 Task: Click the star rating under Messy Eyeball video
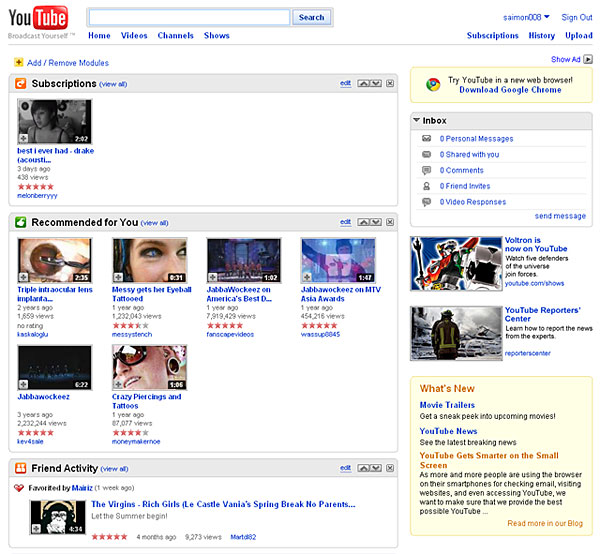130,326
